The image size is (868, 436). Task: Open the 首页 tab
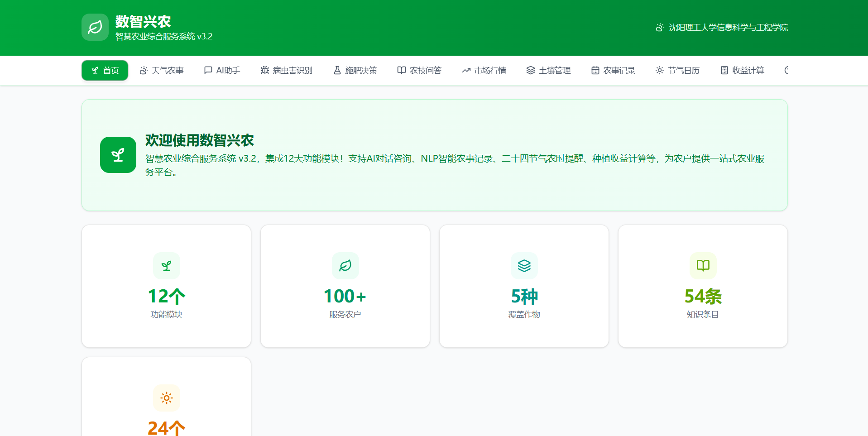[105, 70]
